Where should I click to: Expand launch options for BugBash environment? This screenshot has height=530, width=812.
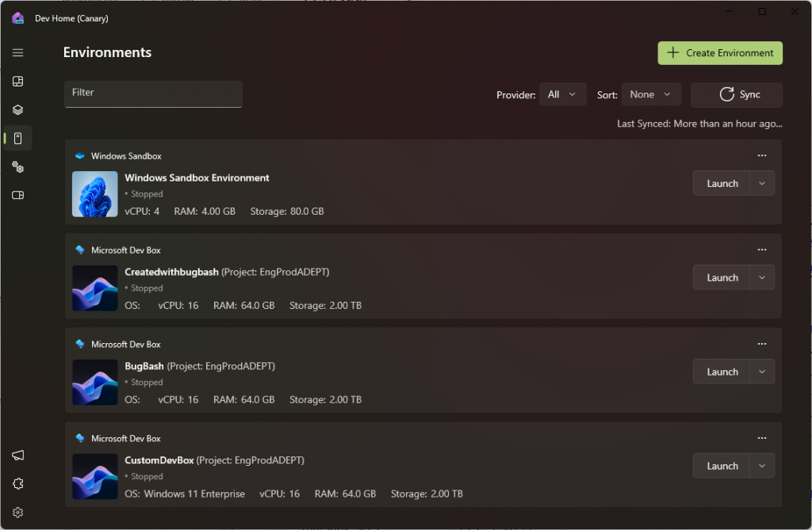(760, 371)
